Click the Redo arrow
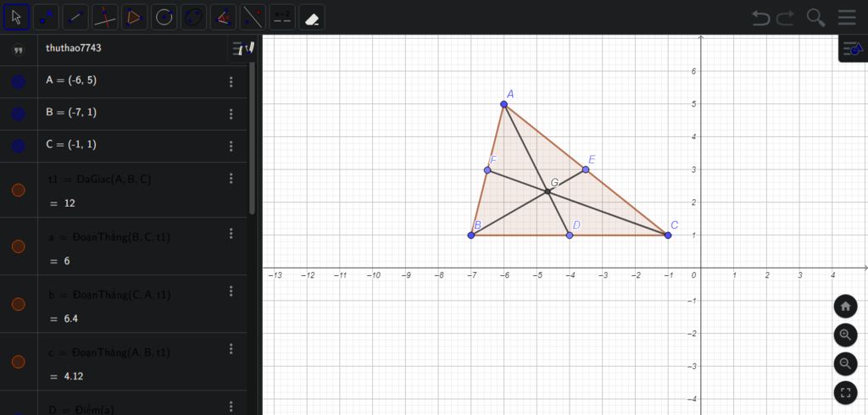Image resolution: width=868 pixels, height=415 pixels. tap(786, 18)
